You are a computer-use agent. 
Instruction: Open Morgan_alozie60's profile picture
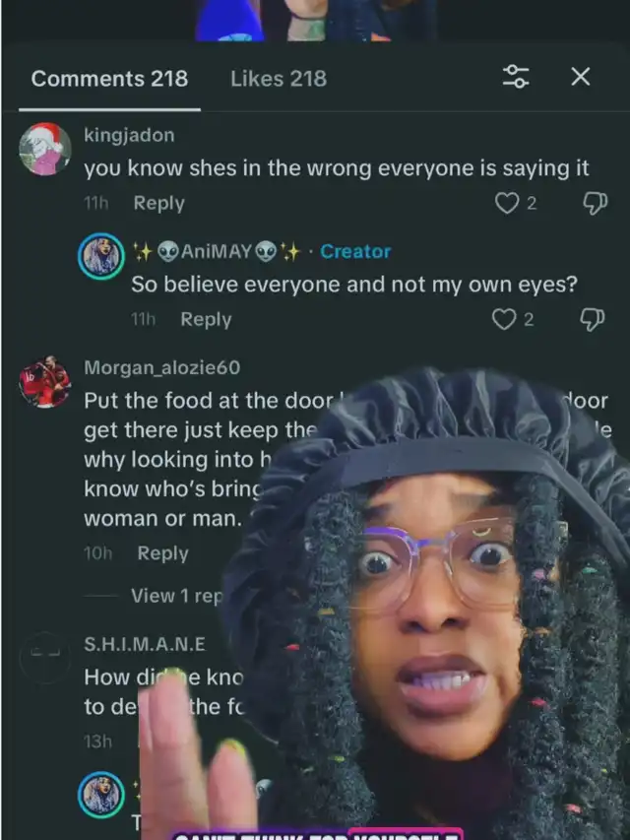pyautogui.click(x=45, y=381)
